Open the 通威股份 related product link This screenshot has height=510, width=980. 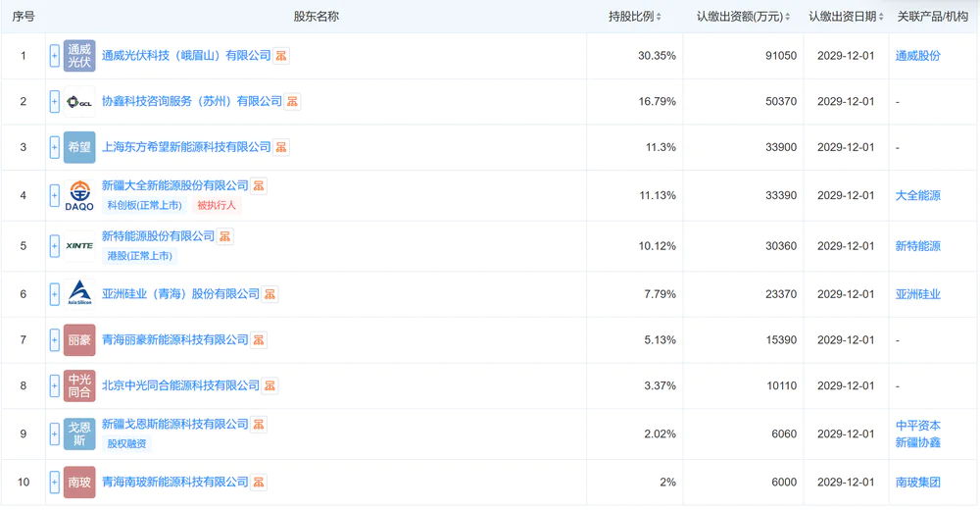[x=917, y=56]
